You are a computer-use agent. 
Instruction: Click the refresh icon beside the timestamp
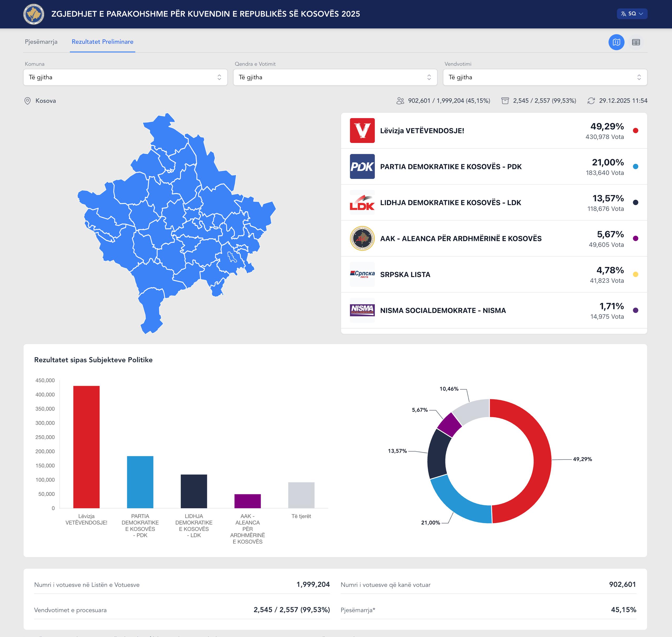click(591, 101)
